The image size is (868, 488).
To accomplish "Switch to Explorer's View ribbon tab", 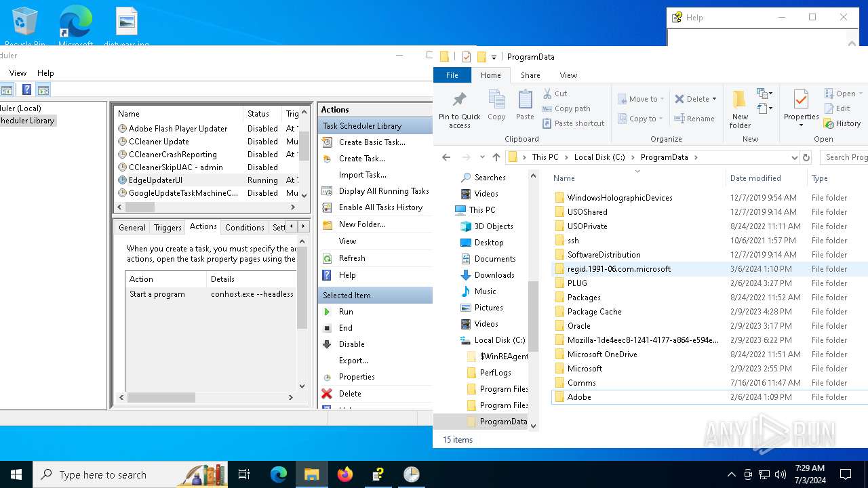I will coord(568,75).
